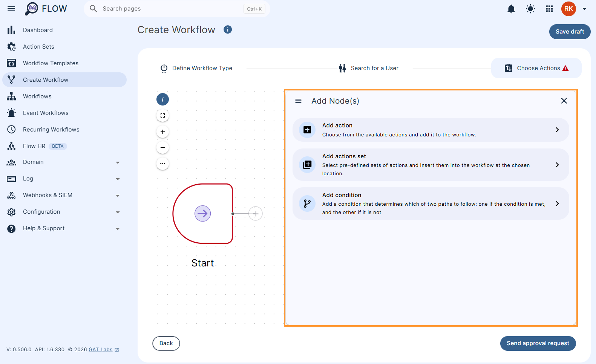
Task: Expand the Help & Support section
Action: (x=64, y=228)
